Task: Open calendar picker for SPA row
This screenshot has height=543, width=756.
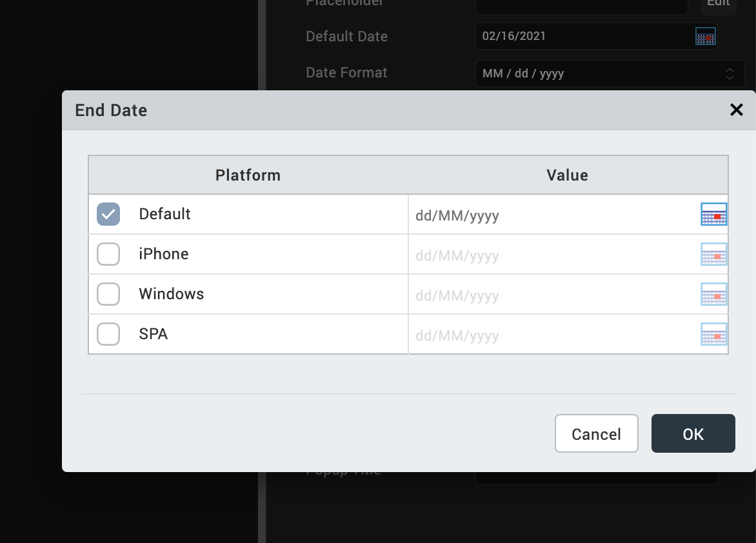Action: [x=713, y=334]
